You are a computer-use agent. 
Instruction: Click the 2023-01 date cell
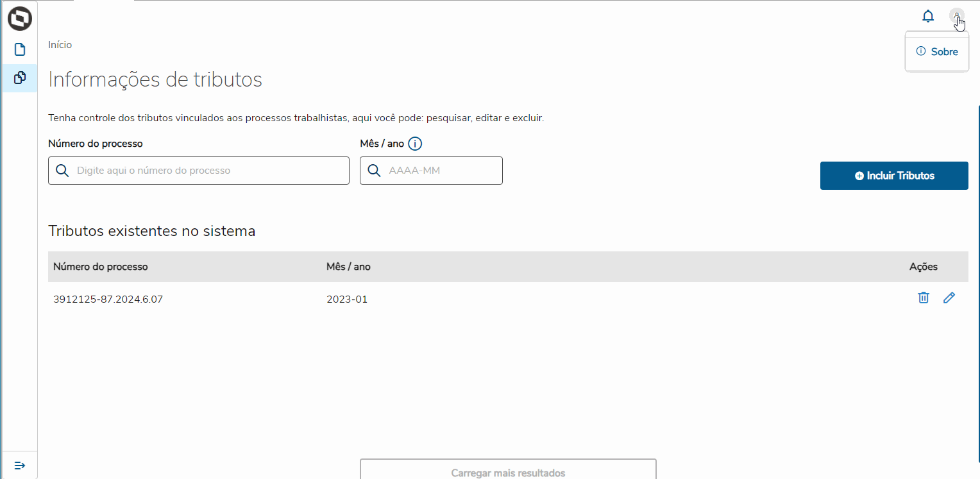click(347, 299)
